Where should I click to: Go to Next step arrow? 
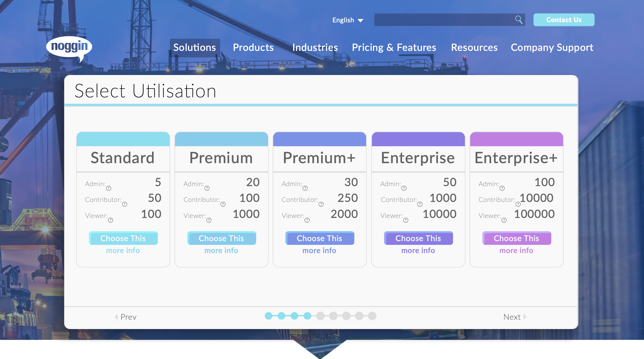pos(515,317)
